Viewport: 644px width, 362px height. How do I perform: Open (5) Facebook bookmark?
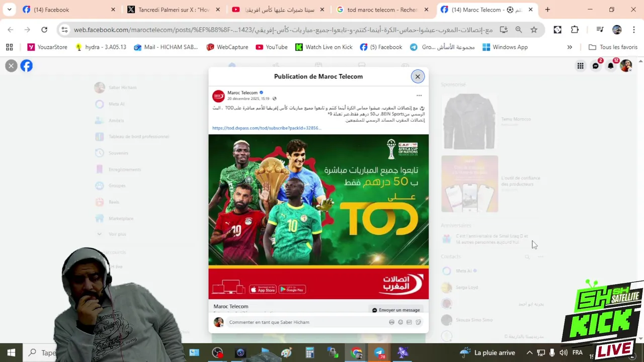point(381,47)
